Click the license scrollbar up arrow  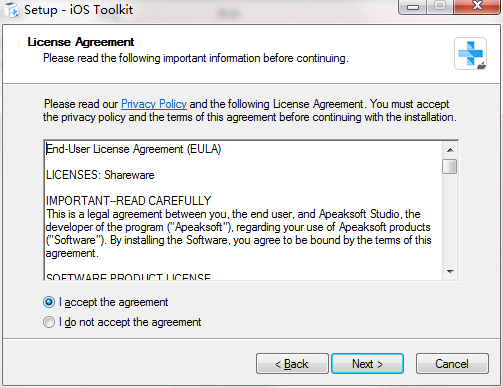point(450,150)
